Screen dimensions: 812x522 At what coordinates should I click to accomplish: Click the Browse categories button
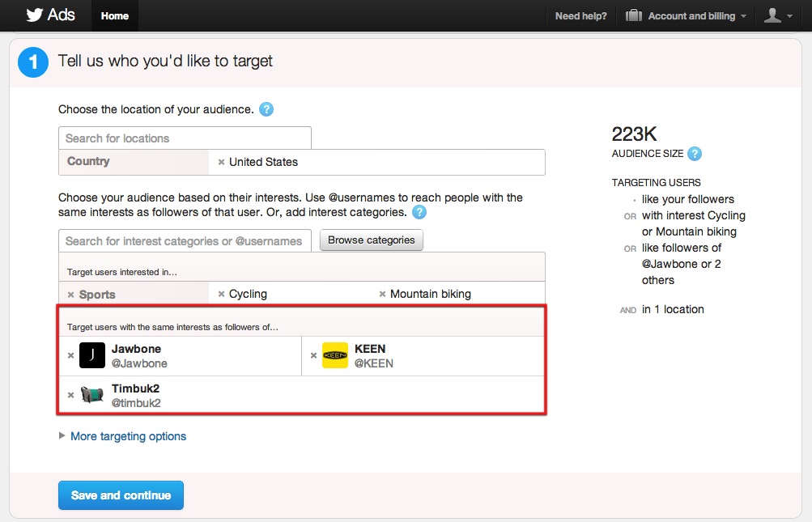click(x=372, y=240)
